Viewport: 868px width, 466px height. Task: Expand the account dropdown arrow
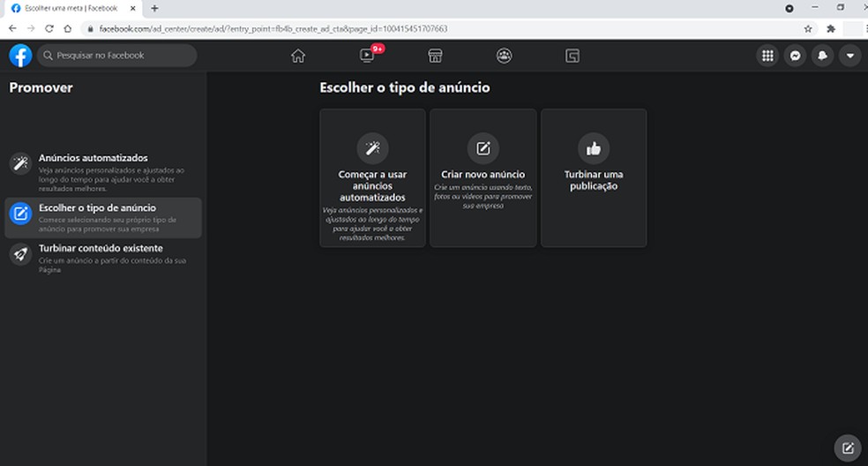pos(849,56)
